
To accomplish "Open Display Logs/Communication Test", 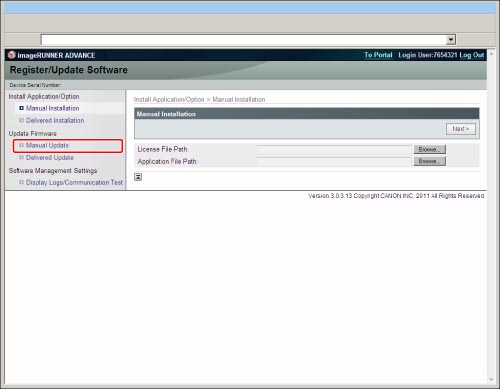I will pyautogui.click(x=74, y=183).
